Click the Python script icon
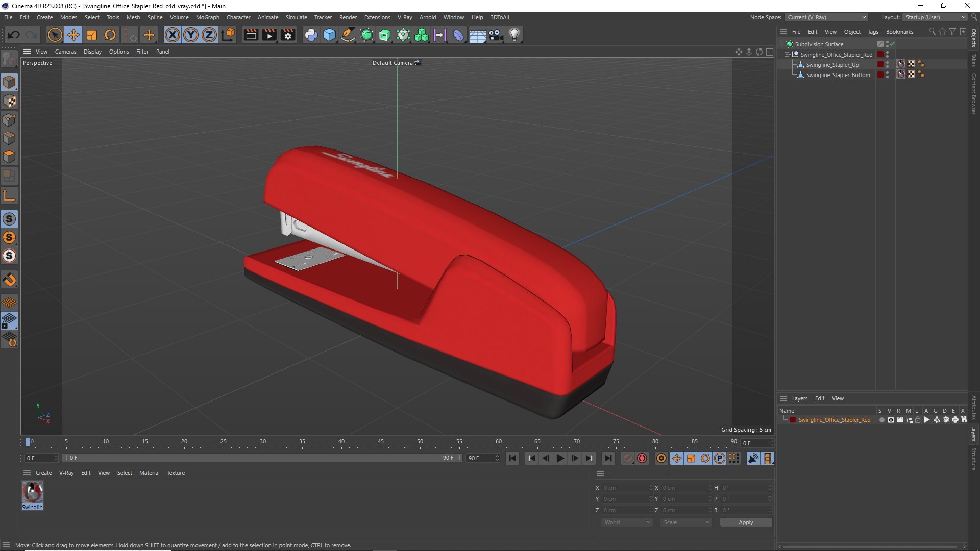The height and width of the screenshot is (551, 980). (x=311, y=35)
